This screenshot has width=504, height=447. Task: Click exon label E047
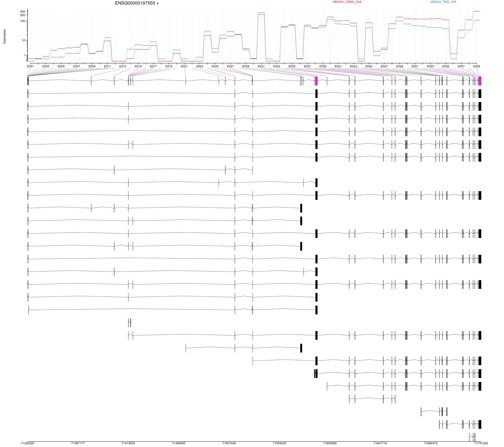coord(384,66)
